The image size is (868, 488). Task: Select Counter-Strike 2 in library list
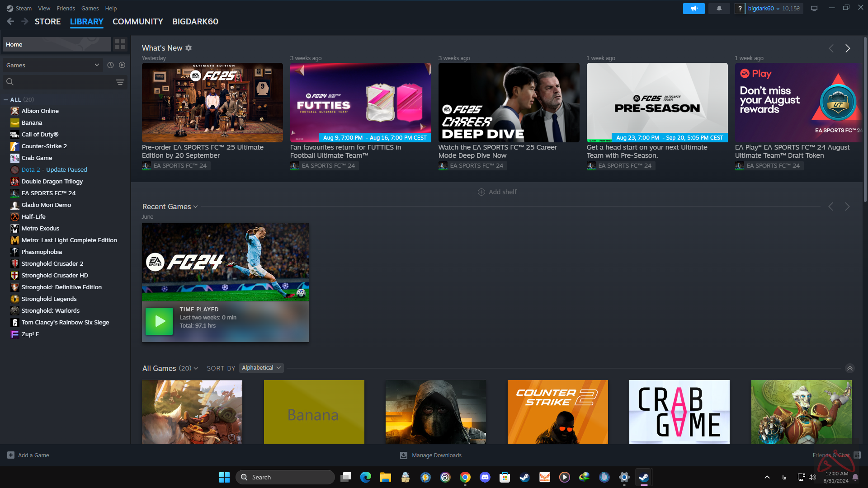point(44,146)
